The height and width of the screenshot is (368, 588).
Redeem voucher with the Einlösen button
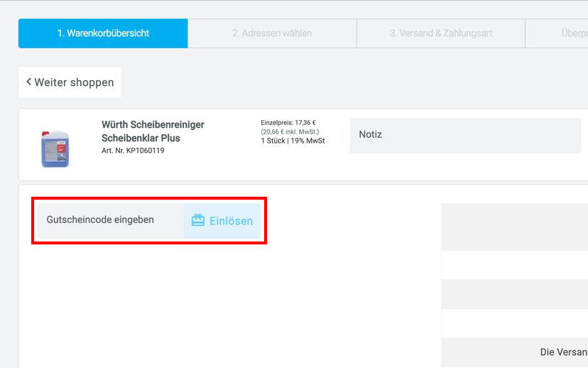(222, 221)
